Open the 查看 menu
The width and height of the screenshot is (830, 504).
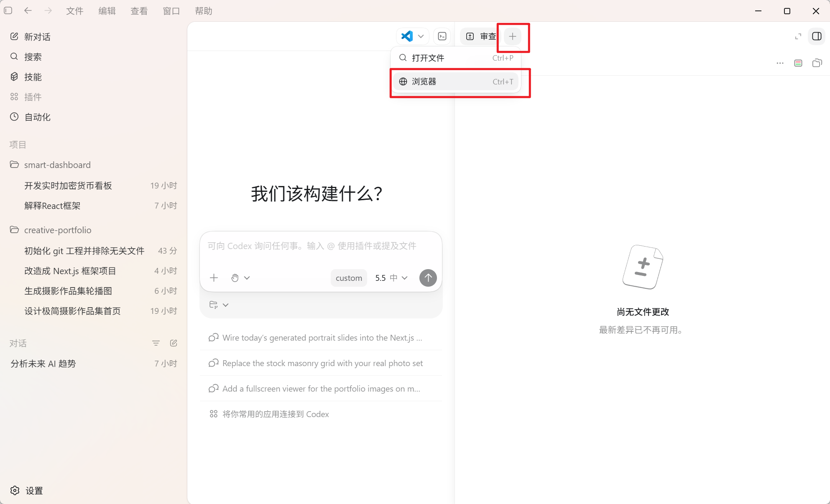pyautogui.click(x=139, y=11)
